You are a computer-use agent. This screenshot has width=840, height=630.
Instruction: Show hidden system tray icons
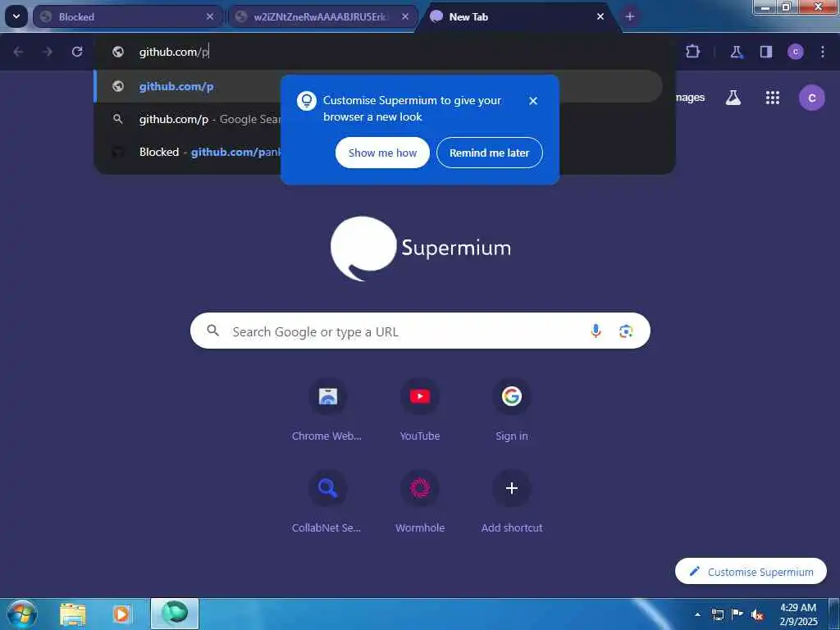[697, 614]
